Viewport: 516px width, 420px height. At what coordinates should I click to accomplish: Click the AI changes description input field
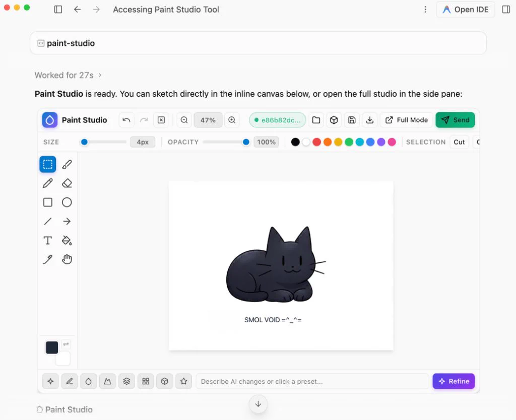point(312,382)
